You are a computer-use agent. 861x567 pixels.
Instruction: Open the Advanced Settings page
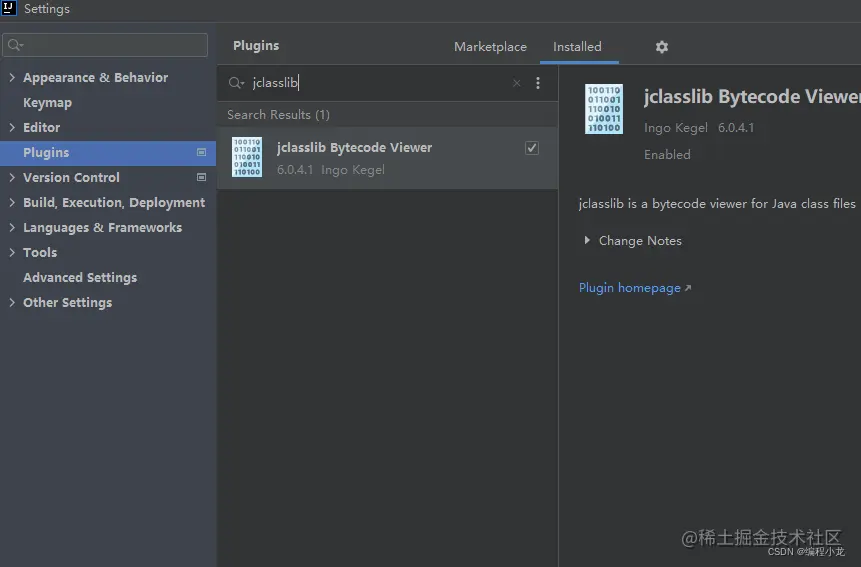pos(80,278)
